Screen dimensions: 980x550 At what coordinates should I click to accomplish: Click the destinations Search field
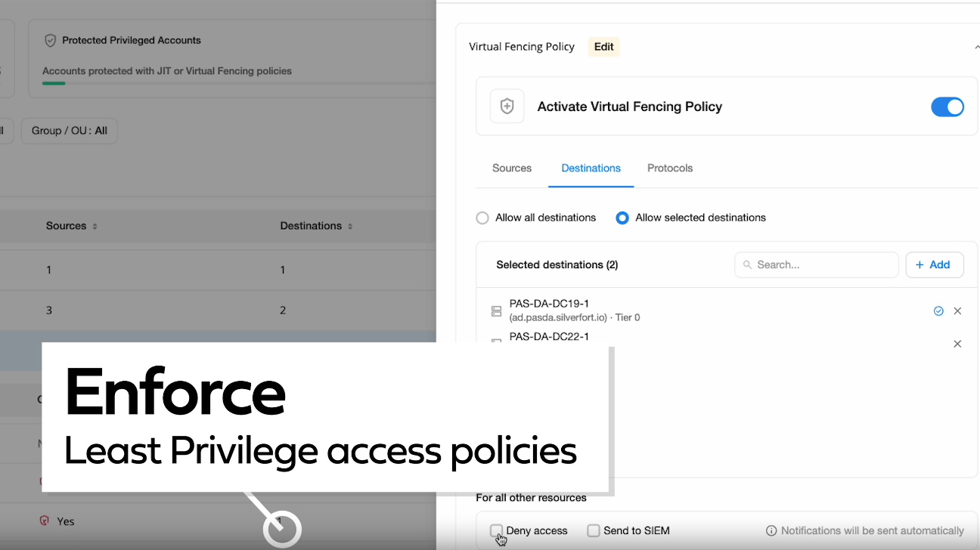pos(817,264)
